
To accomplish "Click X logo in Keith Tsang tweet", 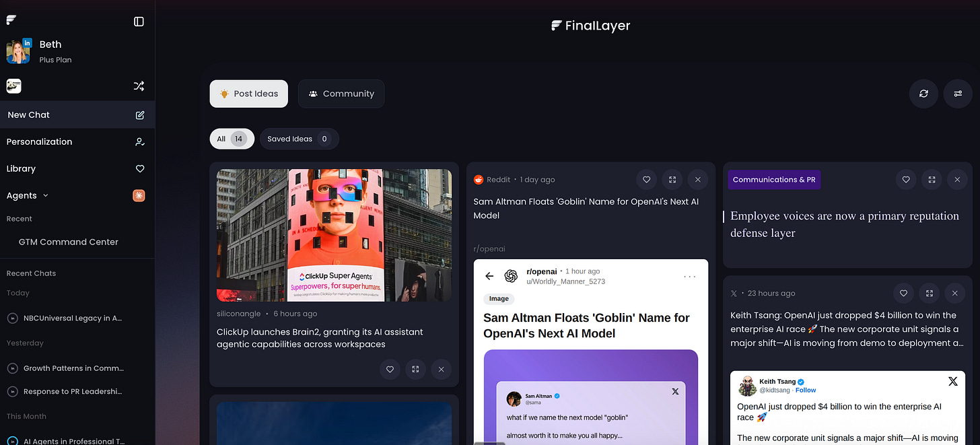I will point(952,382).
